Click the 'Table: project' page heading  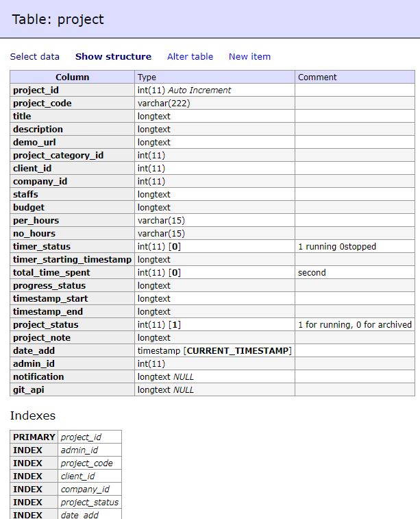pos(58,19)
